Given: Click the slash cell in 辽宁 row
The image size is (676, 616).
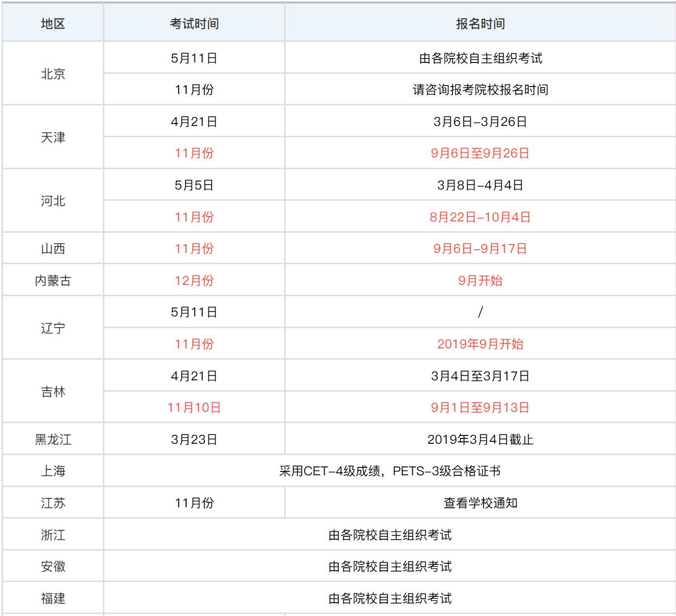Looking at the screenshot, I should point(480,312).
